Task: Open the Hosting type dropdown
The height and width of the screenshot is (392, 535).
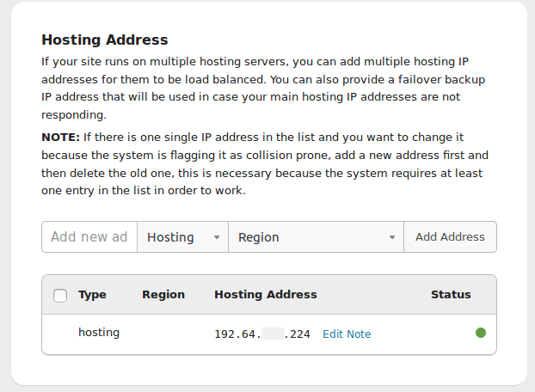Action: click(x=182, y=237)
